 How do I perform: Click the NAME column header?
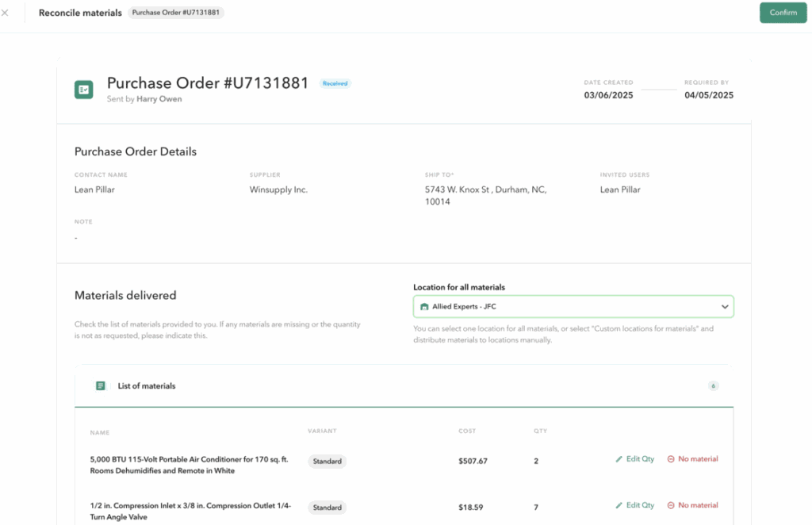(x=100, y=433)
